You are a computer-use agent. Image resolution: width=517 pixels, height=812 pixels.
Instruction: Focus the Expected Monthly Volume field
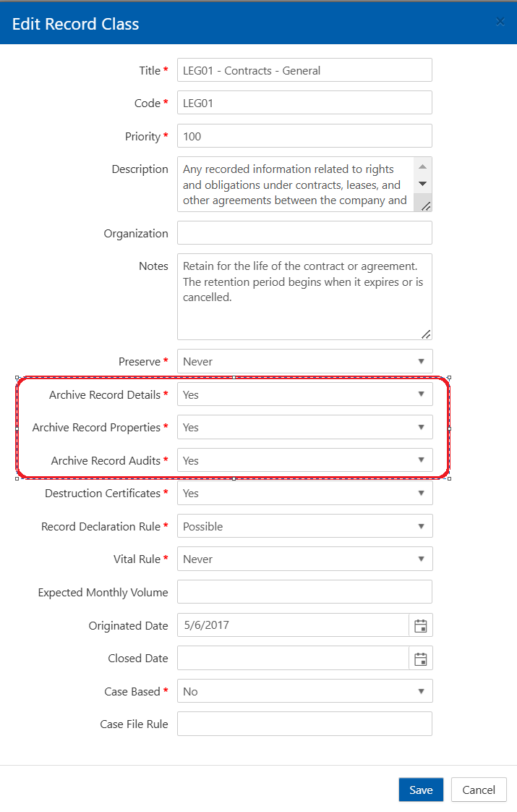tap(304, 592)
